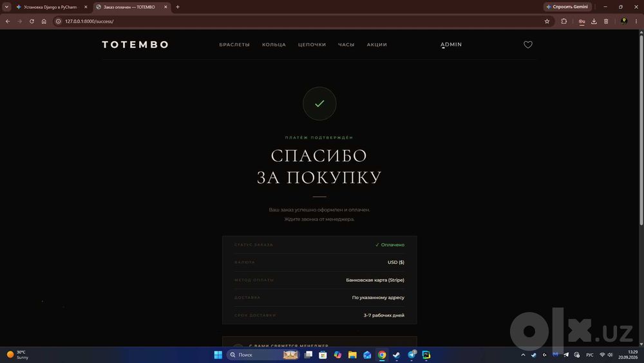Click the trash can toolbar icon

(606, 21)
